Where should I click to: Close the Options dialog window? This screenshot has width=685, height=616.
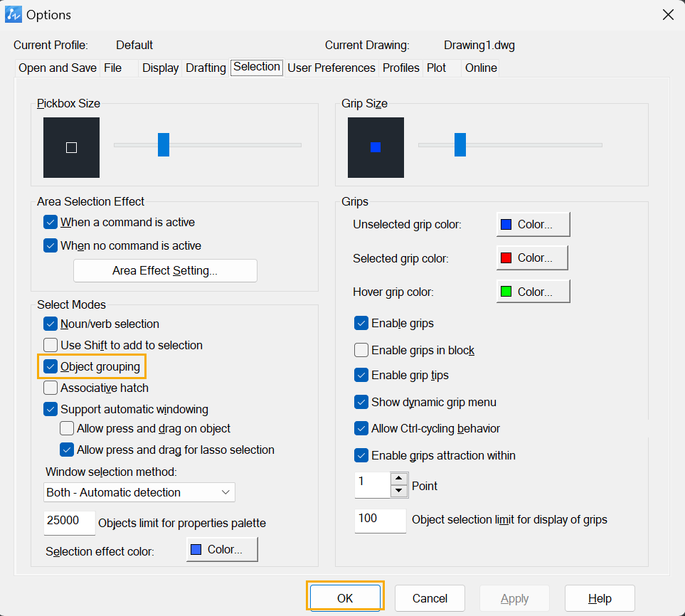(668, 15)
